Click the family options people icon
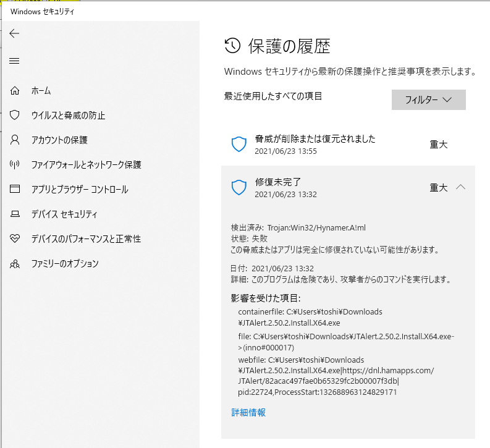 (15, 264)
